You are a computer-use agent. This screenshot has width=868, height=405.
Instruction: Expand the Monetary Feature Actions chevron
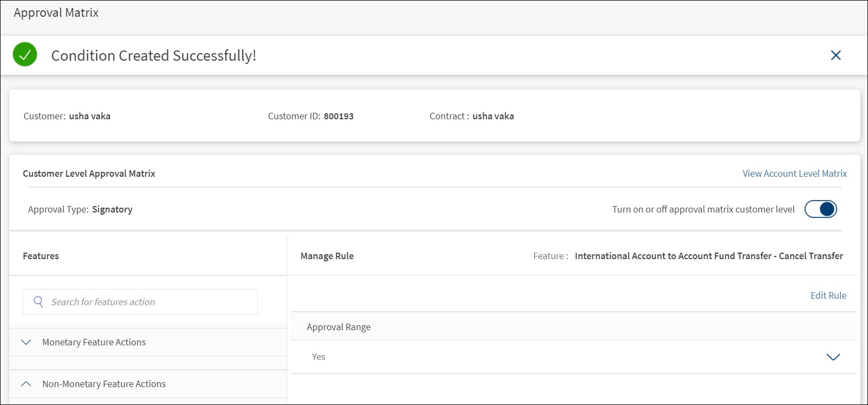(26, 342)
